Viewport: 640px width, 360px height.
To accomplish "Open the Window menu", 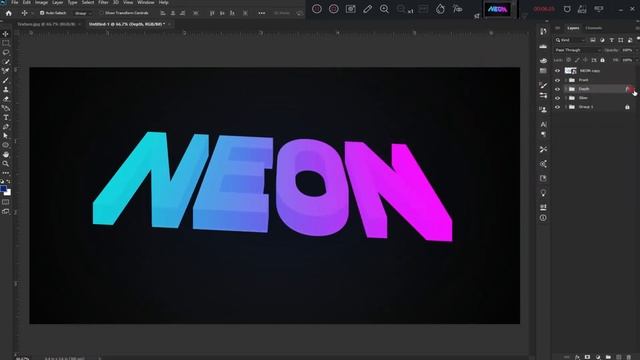I will click(146, 2).
